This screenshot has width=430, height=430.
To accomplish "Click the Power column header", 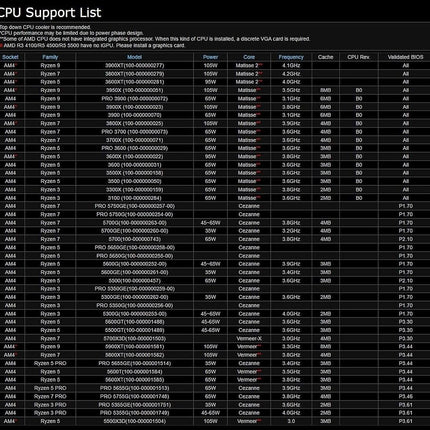I will 210,57.
